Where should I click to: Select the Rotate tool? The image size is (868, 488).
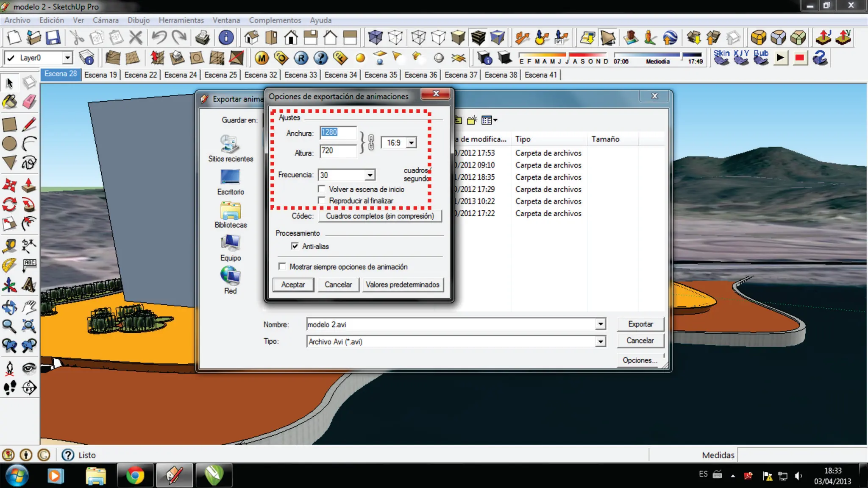click(9, 205)
